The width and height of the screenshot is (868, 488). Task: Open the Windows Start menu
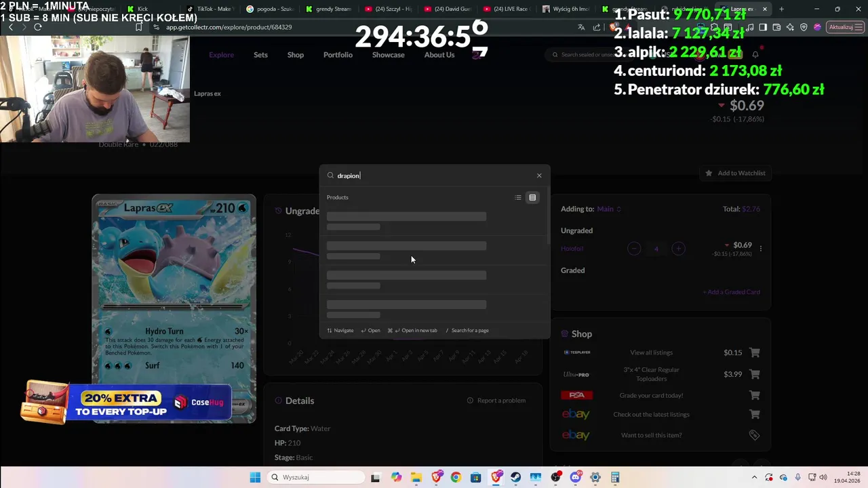click(x=255, y=477)
